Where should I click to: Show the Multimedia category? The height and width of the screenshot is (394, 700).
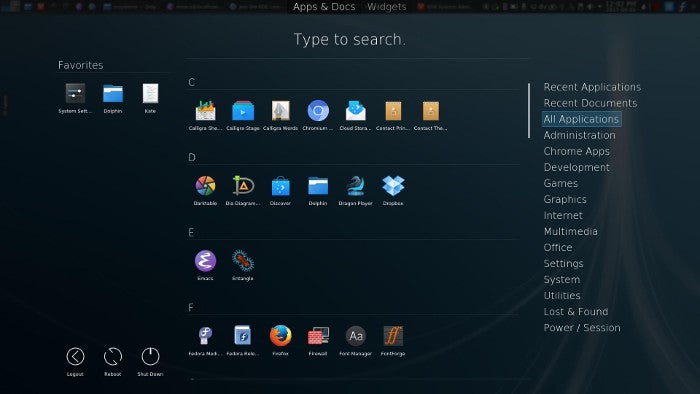pyautogui.click(x=571, y=232)
